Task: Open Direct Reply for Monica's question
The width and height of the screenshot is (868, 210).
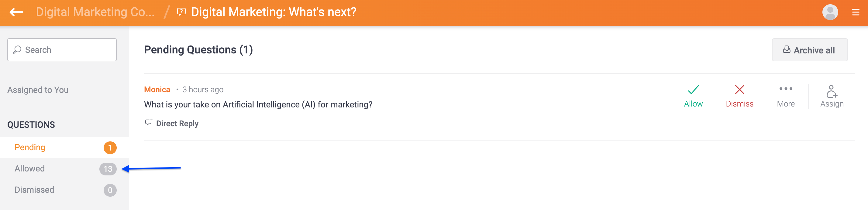Action: point(172,123)
